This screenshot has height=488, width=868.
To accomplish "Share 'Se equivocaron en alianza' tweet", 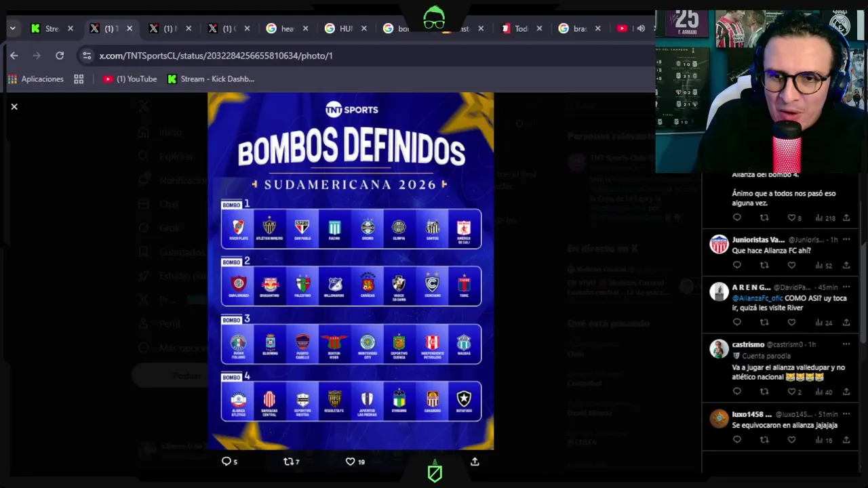I will click(x=846, y=439).
